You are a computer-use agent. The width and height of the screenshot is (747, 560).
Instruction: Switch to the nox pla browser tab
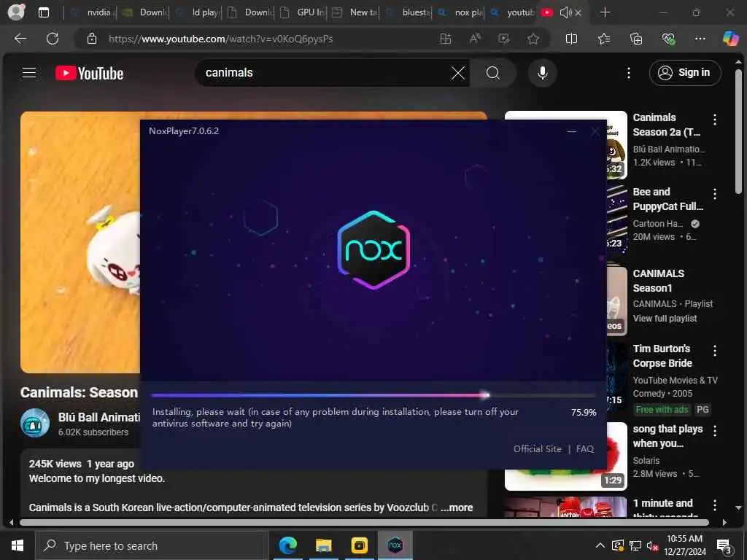pos(460,12)
